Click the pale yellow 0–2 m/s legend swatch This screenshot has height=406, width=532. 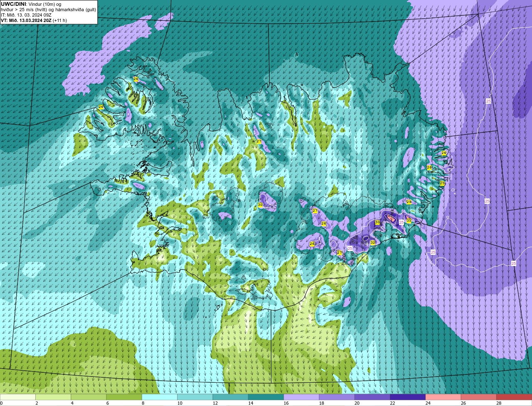coord(18,397)
